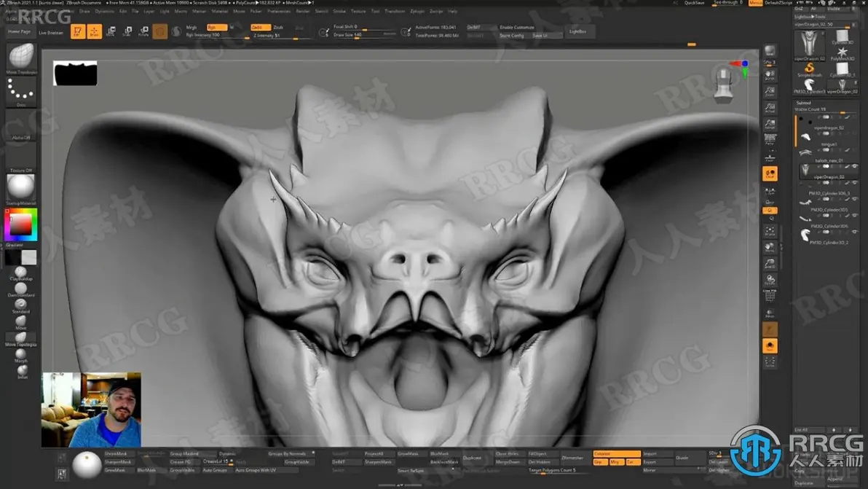Toggle the orange Solo icon
Screen dimensions: 868x489
770,346
